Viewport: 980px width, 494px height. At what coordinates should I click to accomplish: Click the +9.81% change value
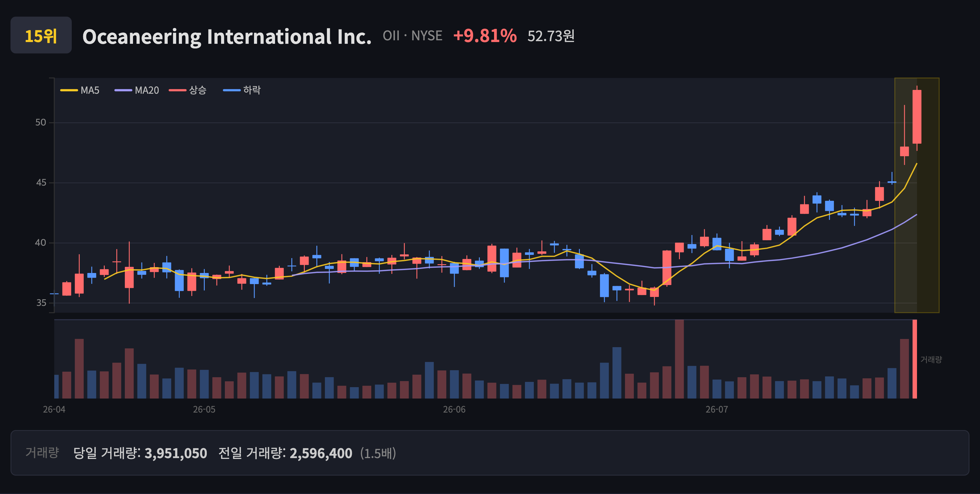click(485, 36)
